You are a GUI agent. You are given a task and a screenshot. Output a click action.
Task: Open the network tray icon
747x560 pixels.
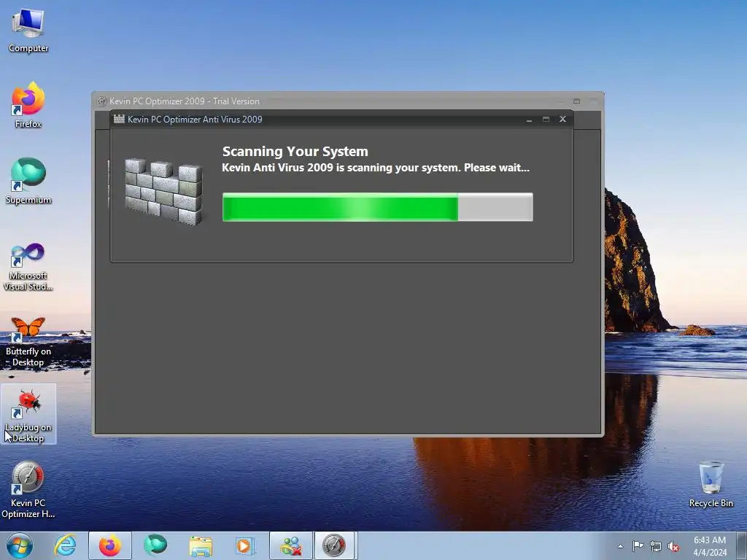(656, 546)
